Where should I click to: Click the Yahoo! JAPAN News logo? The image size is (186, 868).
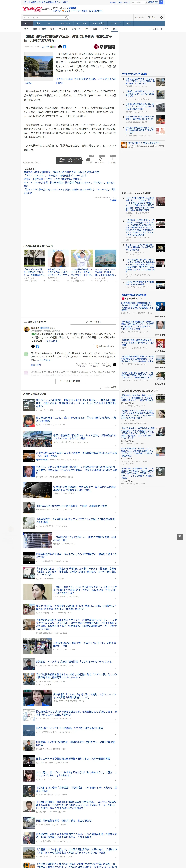point(37,9)
